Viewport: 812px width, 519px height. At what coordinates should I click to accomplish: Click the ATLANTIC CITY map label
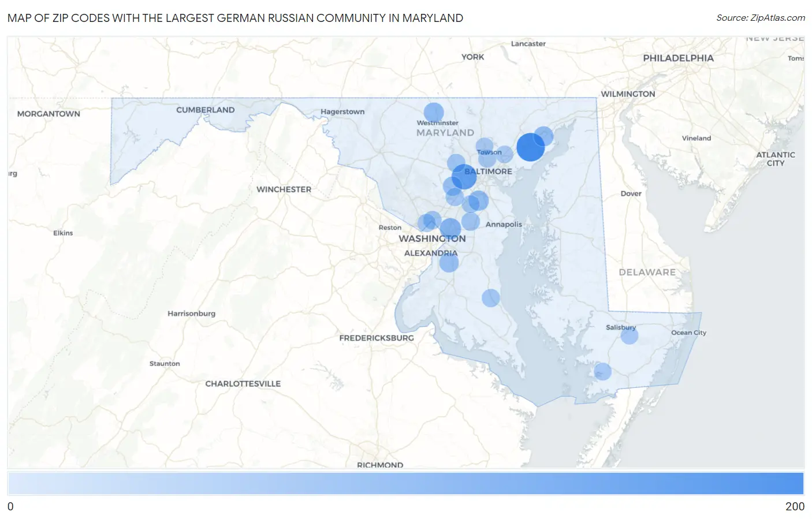776,159
